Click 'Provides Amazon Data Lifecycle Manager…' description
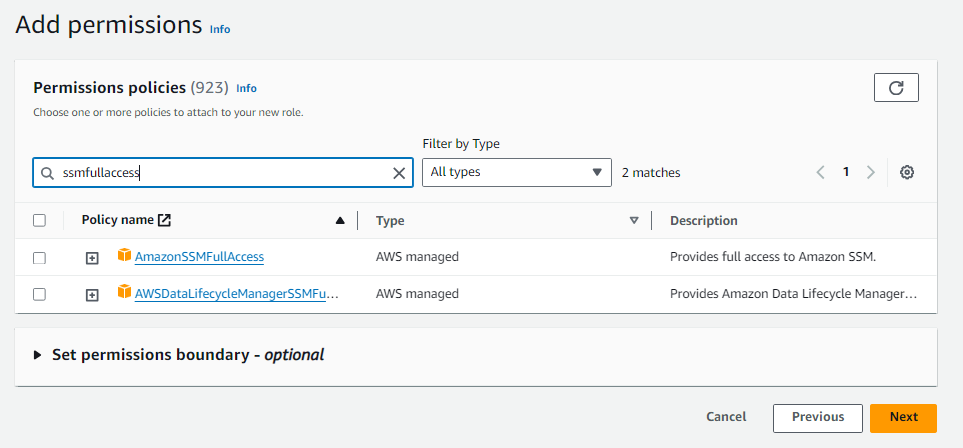 (793, 294)
